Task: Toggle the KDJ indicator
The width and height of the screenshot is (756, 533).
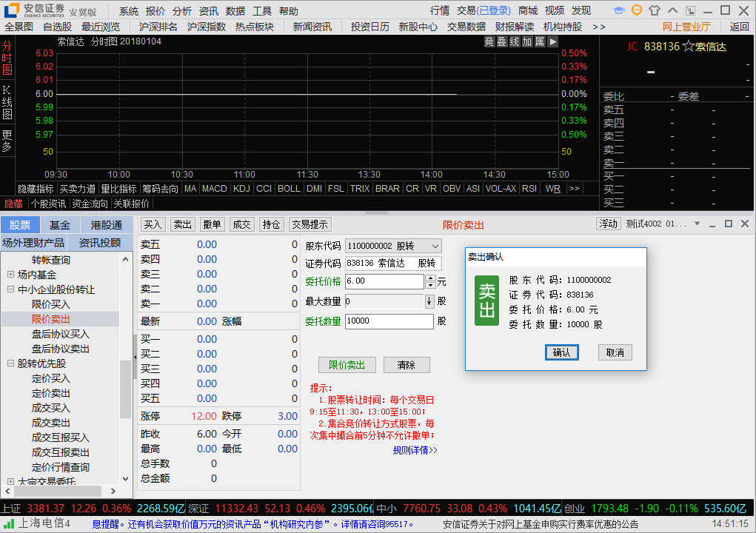Action: tap(241, 189)
